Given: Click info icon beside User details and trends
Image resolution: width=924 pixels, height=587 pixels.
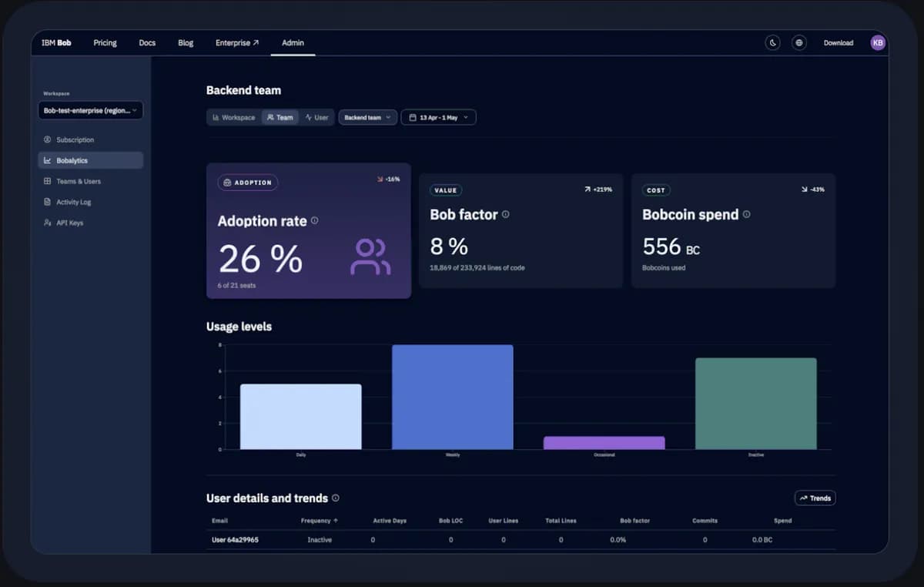Looking at the screenshot, I should (x=335, y=498).
